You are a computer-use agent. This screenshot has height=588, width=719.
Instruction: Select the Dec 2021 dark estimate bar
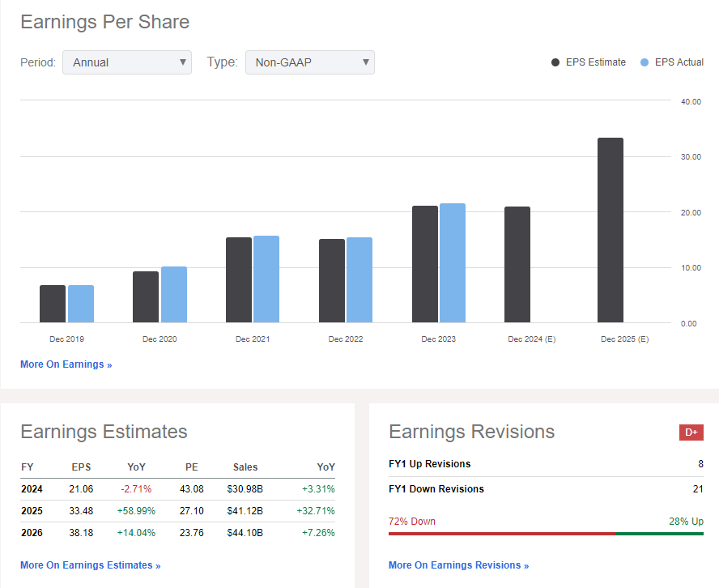point(239,279)
